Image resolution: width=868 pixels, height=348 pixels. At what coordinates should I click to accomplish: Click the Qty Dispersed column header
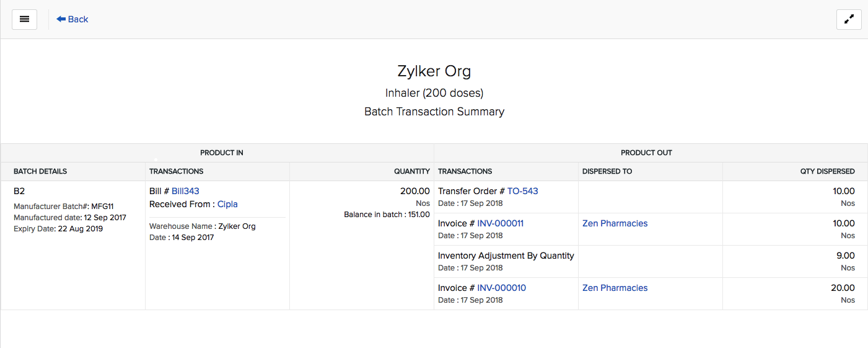[827, 171]
